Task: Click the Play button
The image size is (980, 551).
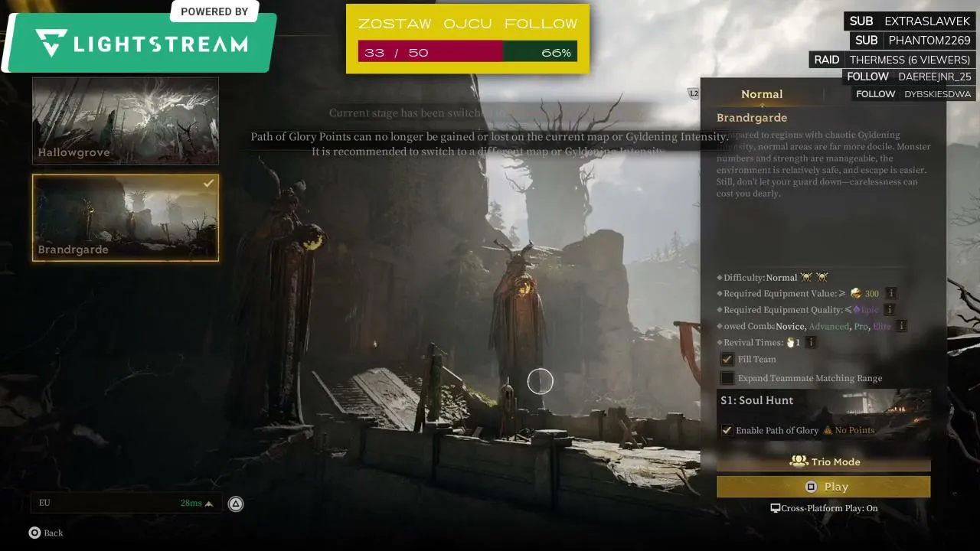Action: click(x=824, y=487)
